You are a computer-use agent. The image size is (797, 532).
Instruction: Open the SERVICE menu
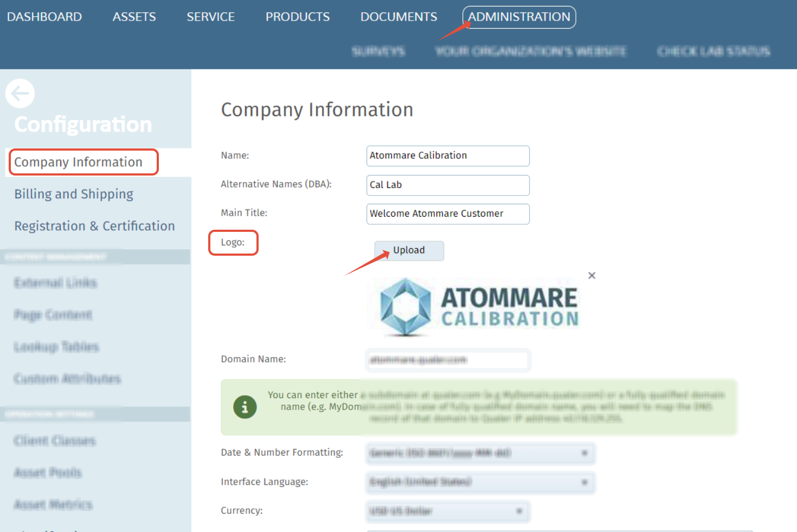(210, 17)
